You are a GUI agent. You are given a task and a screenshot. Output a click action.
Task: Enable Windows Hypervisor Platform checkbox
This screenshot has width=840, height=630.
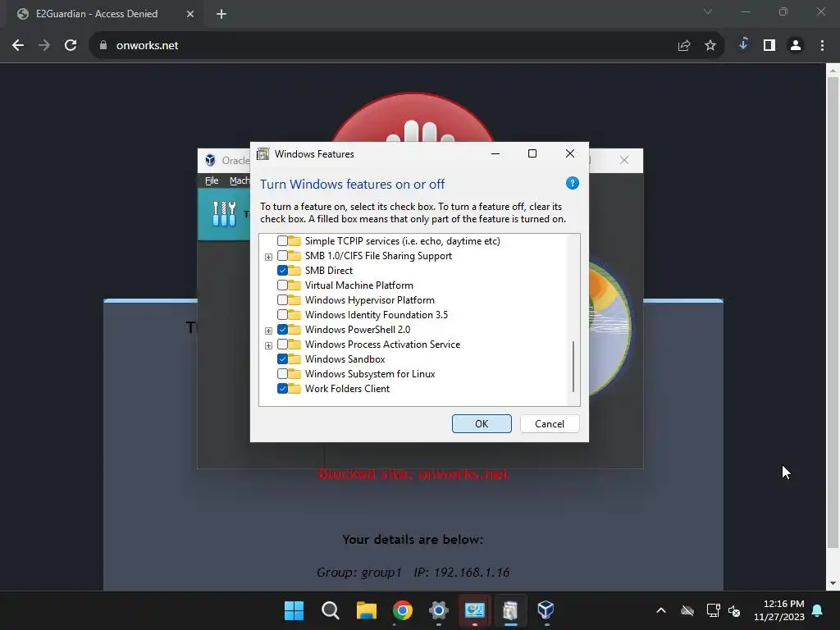point(282,300)
